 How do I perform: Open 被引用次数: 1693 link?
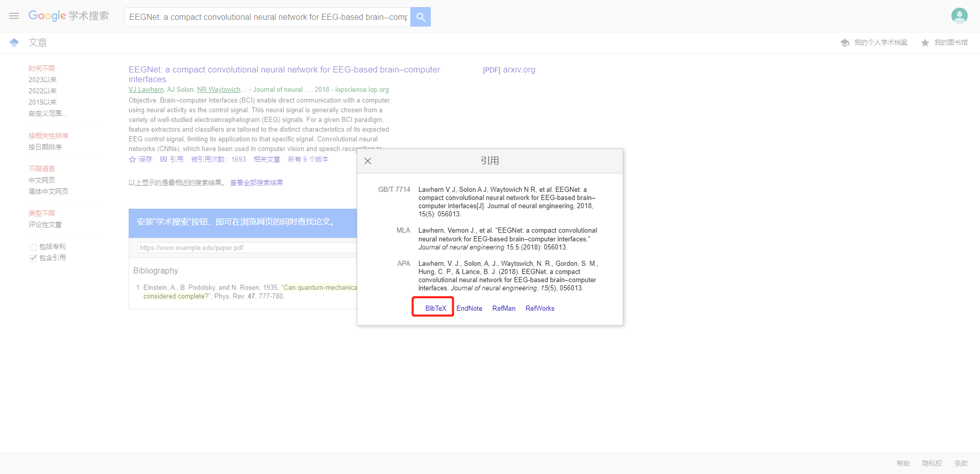pyautogui.click(x=218, y=160)
